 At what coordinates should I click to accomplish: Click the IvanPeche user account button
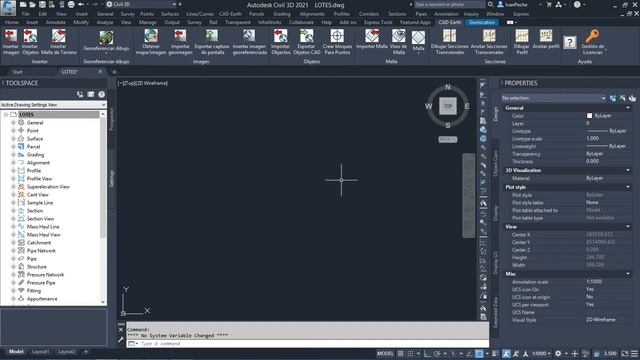513,4
